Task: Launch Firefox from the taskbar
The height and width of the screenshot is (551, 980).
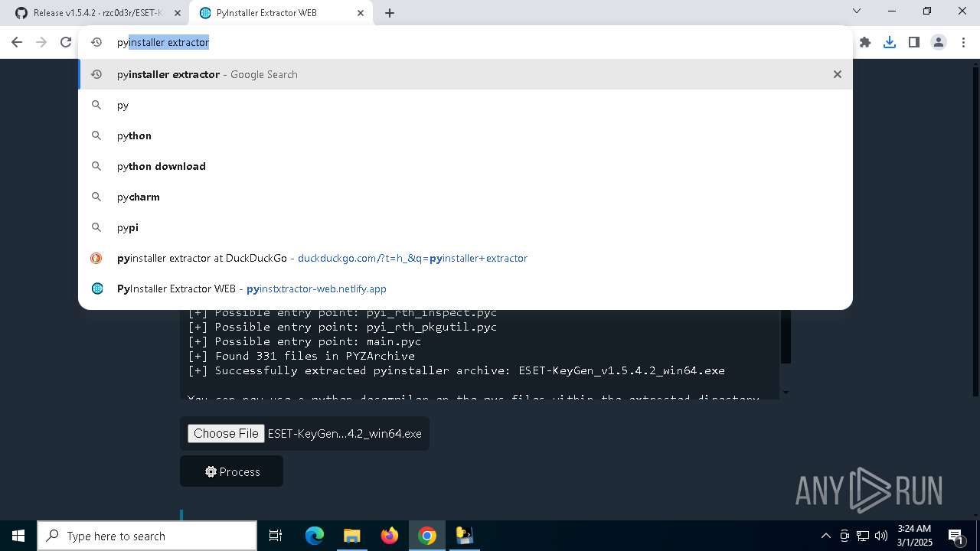Action: [x=390, y=536]
